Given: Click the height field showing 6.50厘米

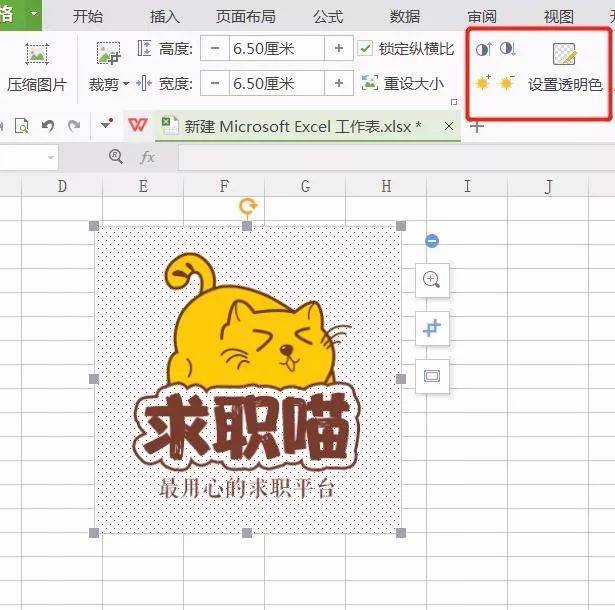Looking at the screenshot, I should [277, 48].
